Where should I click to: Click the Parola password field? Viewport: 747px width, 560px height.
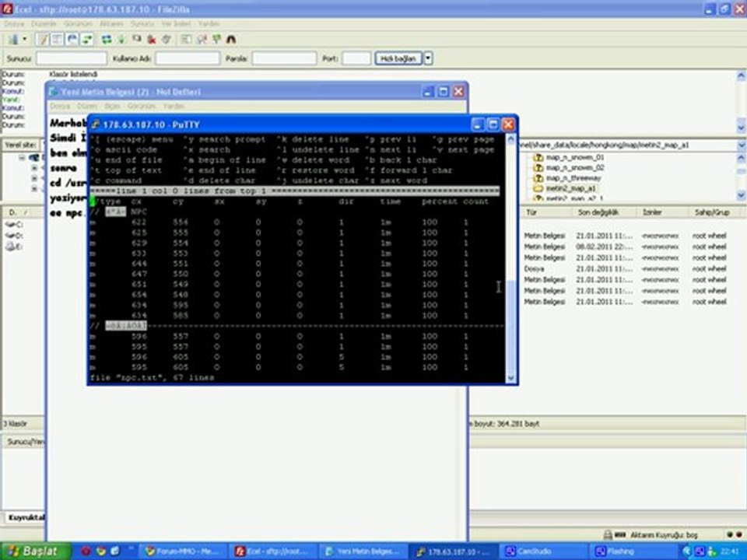[284, 58]
